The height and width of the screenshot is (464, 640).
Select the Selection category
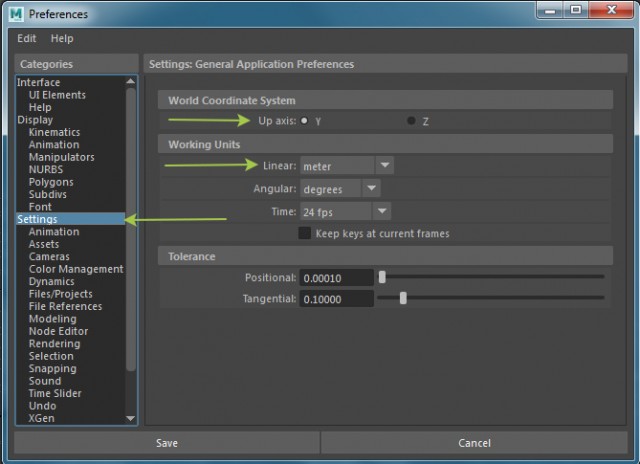[51, 356]
